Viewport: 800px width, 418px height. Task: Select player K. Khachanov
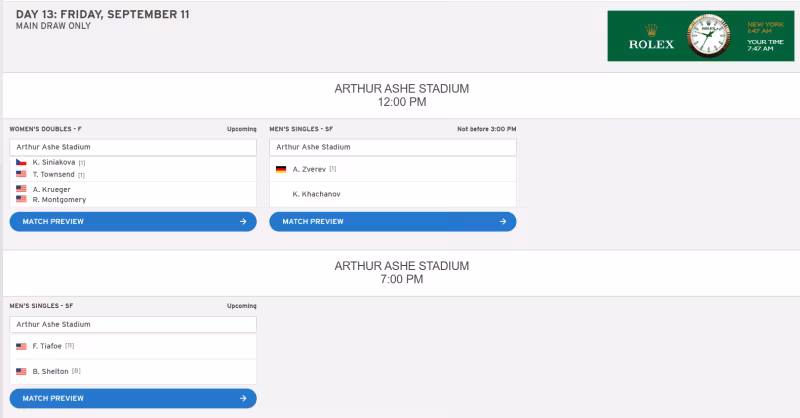click(x=316, y=194)
